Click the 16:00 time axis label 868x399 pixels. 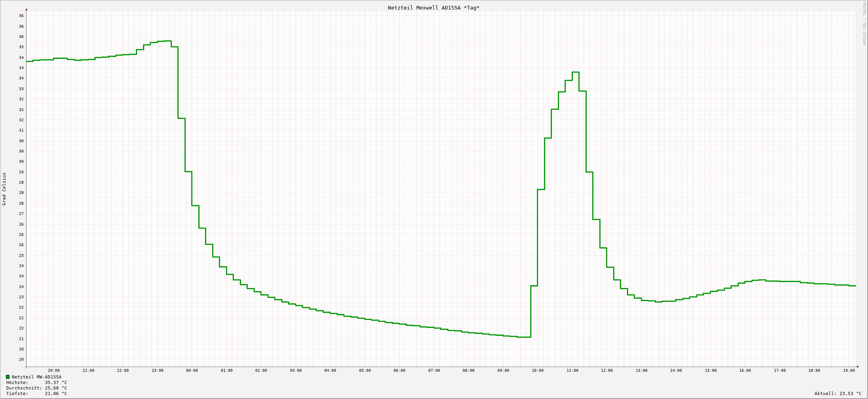pyautogui.click(x=745, y=371)
